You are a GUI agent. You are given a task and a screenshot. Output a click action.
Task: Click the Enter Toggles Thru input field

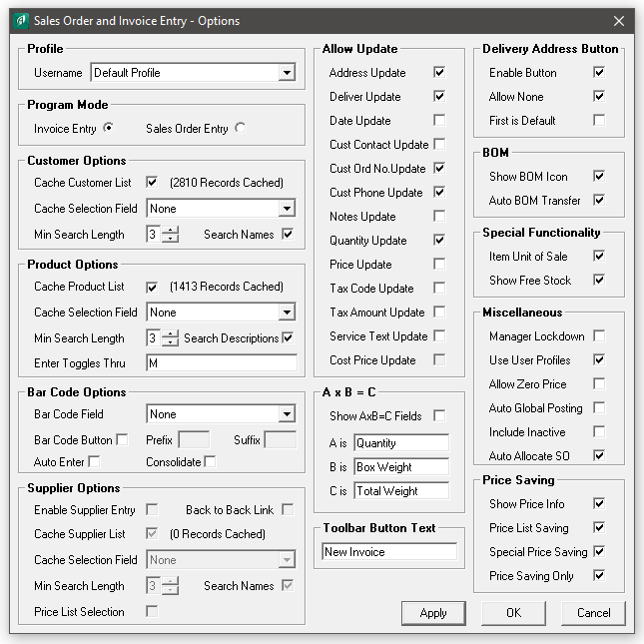(x=221, y=363)
